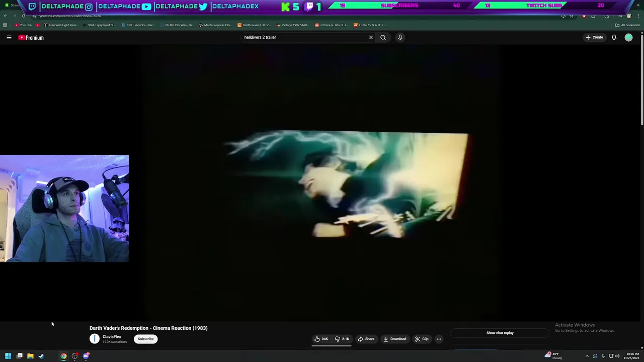The height and width of the screenshot is (362, 644).
Task: Start voice search with the microphone
Action: coord(400,37)
